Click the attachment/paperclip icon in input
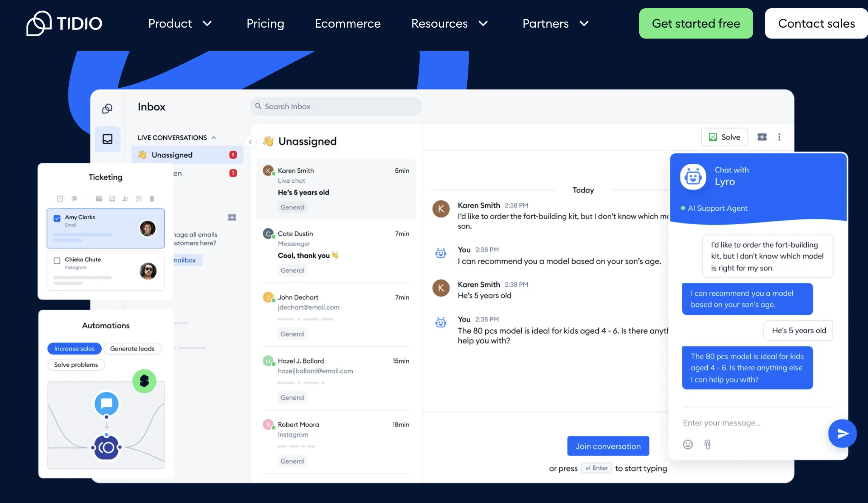Image resolution: width=868 pixels, height=503 pixels. click(708, 444)
